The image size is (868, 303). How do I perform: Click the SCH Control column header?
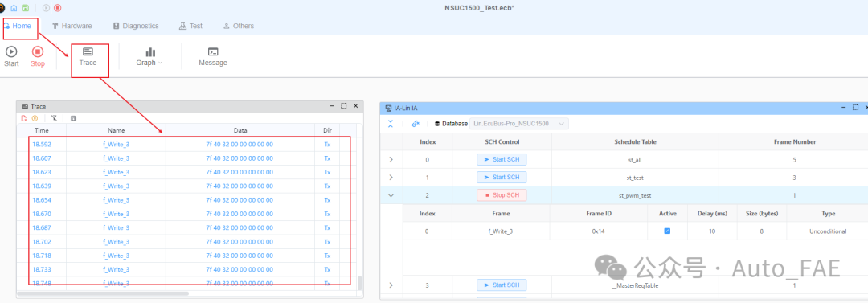click(x=502, y=141)
